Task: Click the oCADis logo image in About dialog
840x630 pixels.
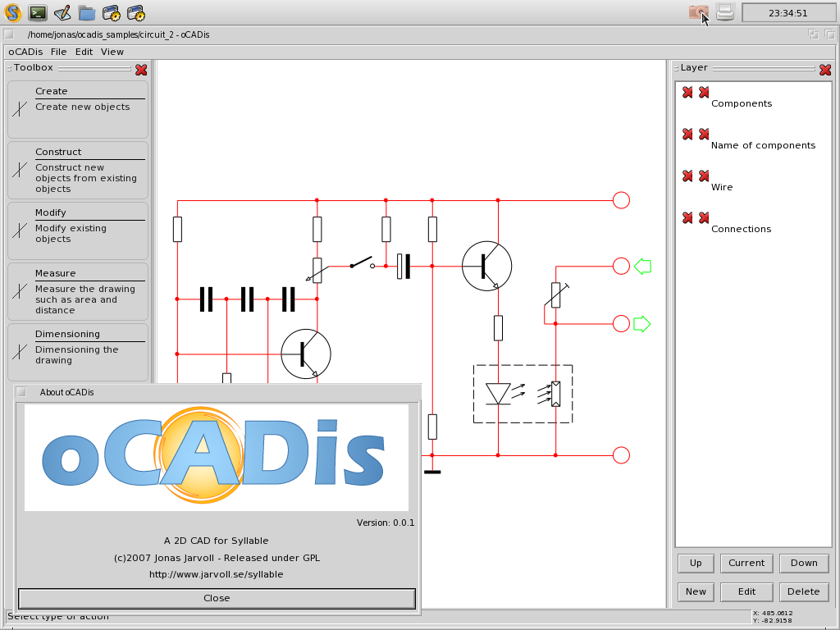Action: [217, 457]
